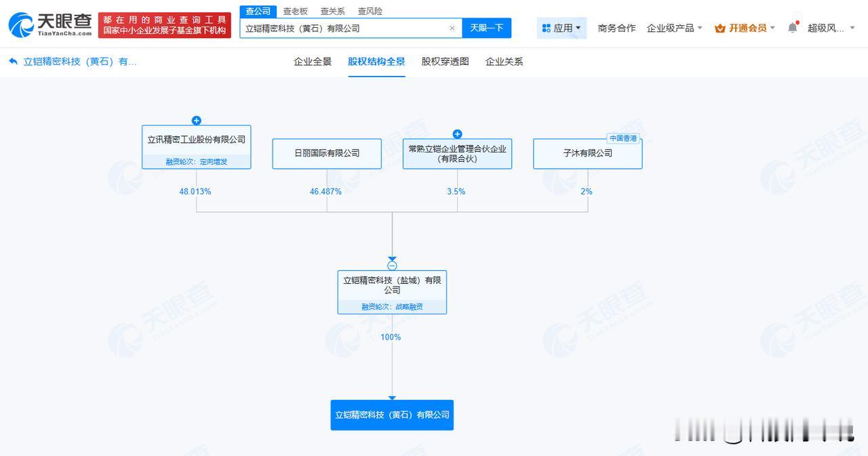Click the TianYanCha logo
This screenshot has width=868, height=456.
[x=50, y=25]
